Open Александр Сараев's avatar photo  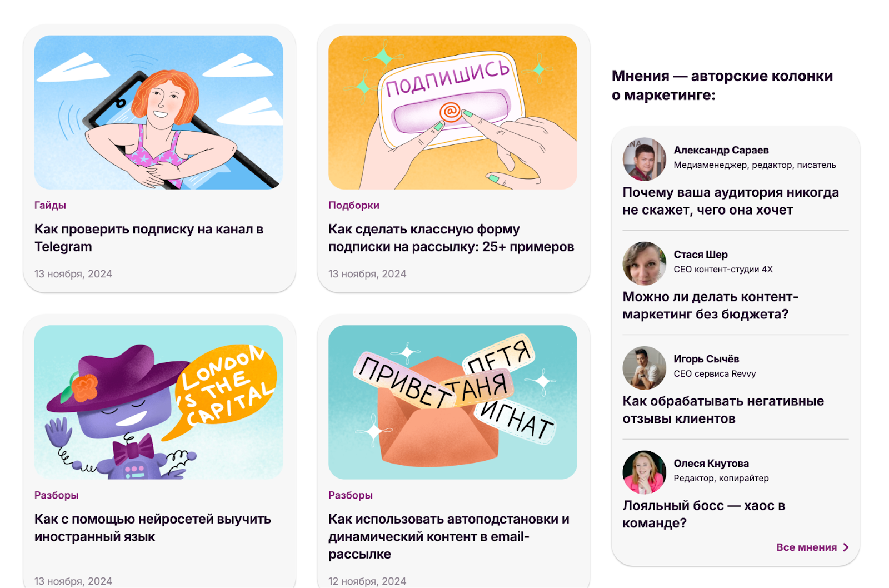[x=644, y=159]
